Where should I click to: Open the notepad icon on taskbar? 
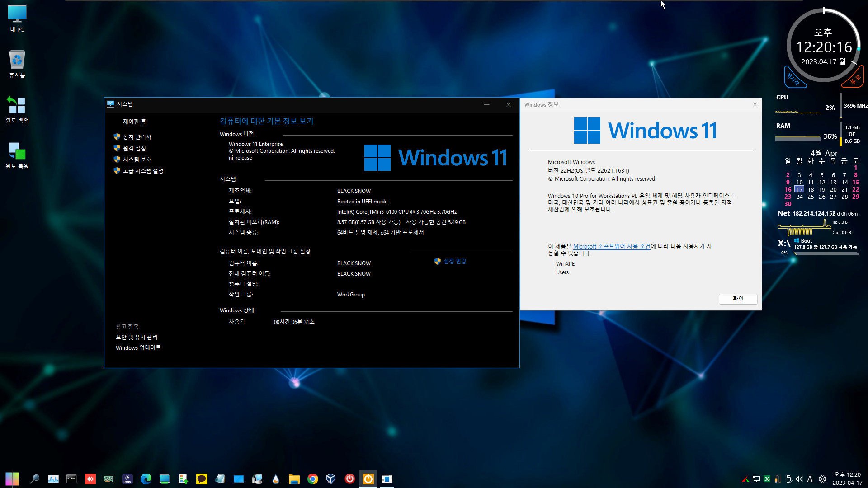[220, 479]
